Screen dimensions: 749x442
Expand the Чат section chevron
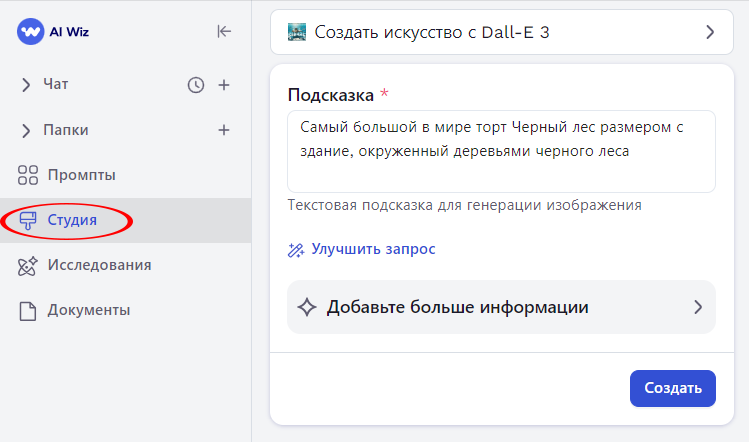tap(26, 85)
